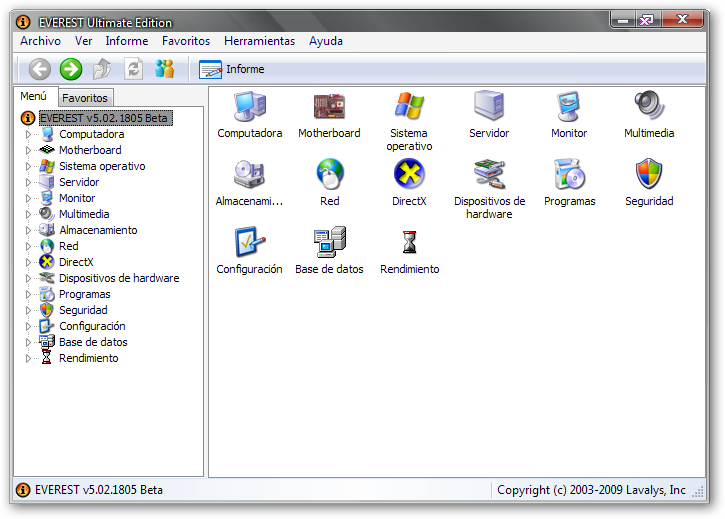This screenshot has width=725, height=519.
Task: Open the Multimedia speaker icon
Action: click(649, 105)
